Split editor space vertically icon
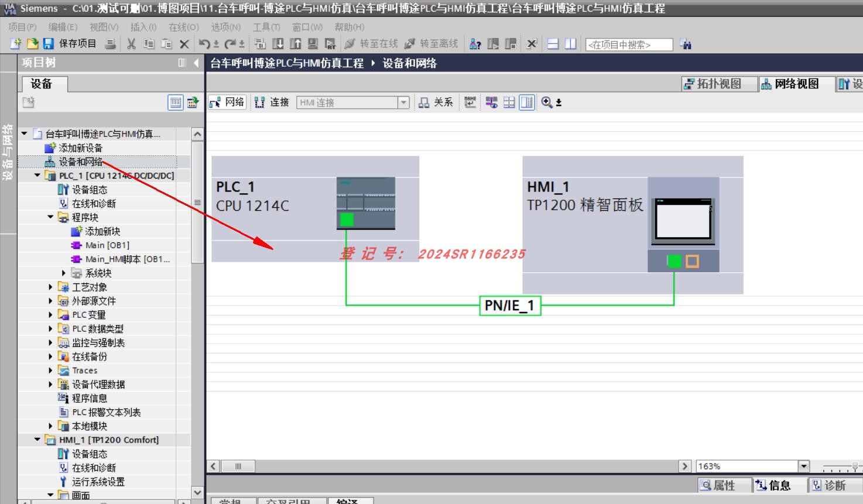 [x=570, y=44]
